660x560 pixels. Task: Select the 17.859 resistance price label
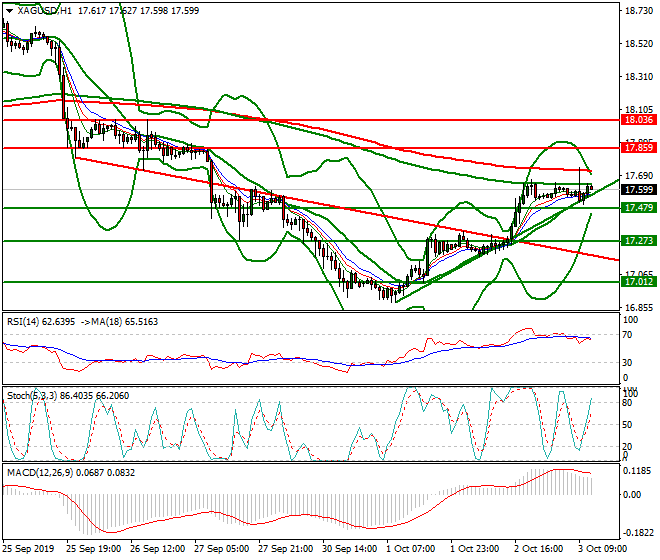(x=639, y=148)
